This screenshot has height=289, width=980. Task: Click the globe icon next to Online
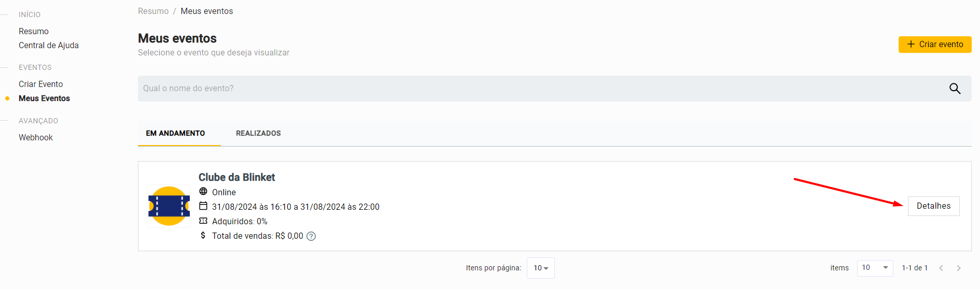pos(203,192)
